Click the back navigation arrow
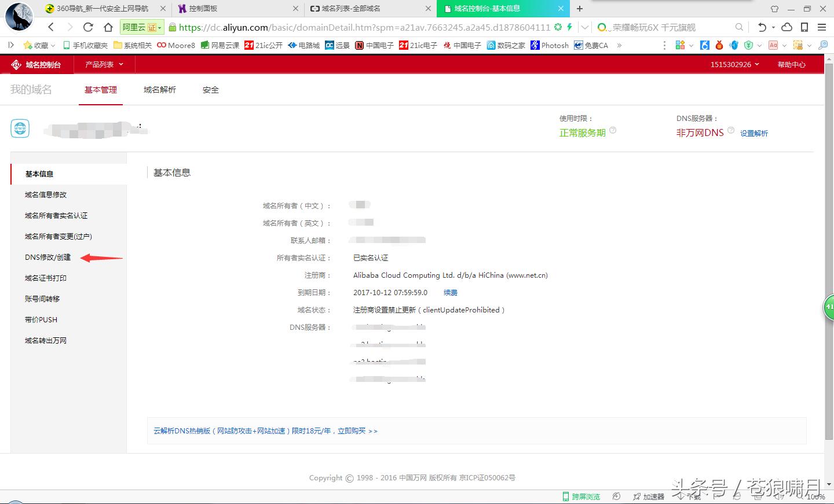834x504 pixels. click(x=51, y=27)
